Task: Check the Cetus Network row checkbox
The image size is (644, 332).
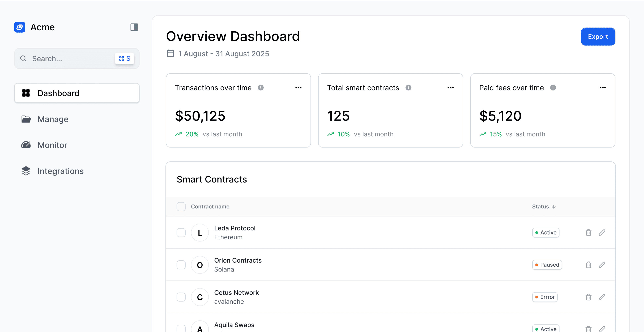Action: tap(181, 297)
